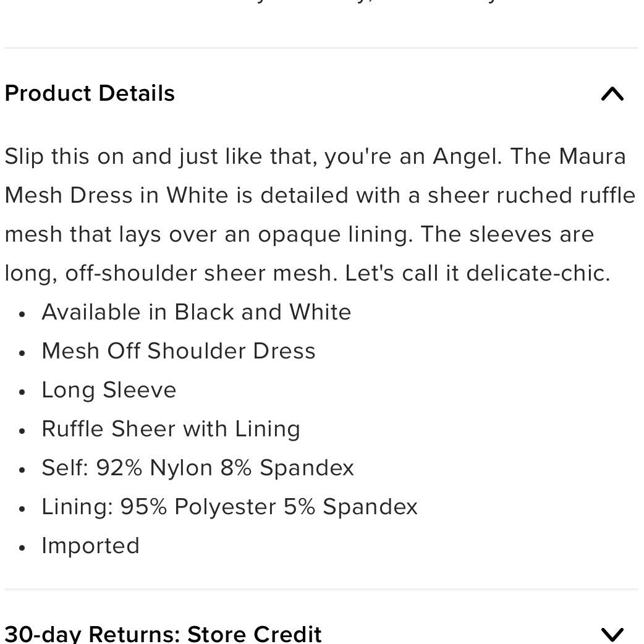The height and width of the screenshot is (644, 644).
Task: Click the text Available in Black and White
Action: tap(196, 311)
